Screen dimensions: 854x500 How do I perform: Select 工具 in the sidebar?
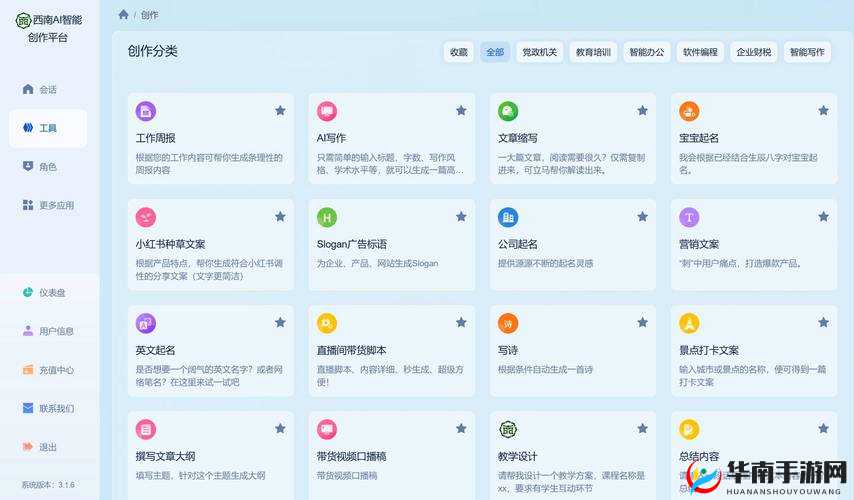(48, 128)
